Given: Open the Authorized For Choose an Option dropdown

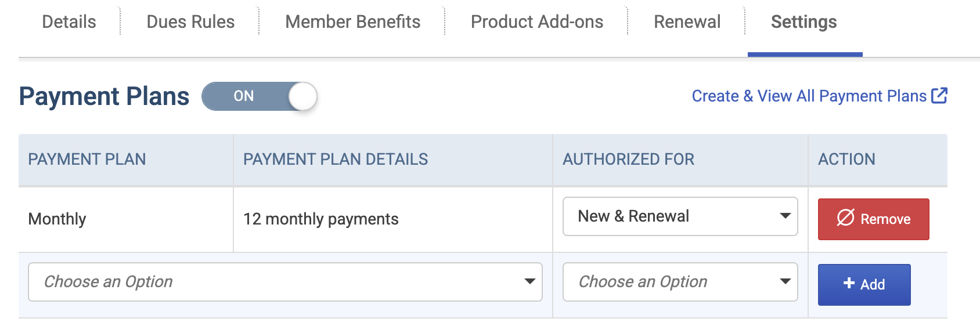Looking at the screenshot, I should tap(680, 282).
